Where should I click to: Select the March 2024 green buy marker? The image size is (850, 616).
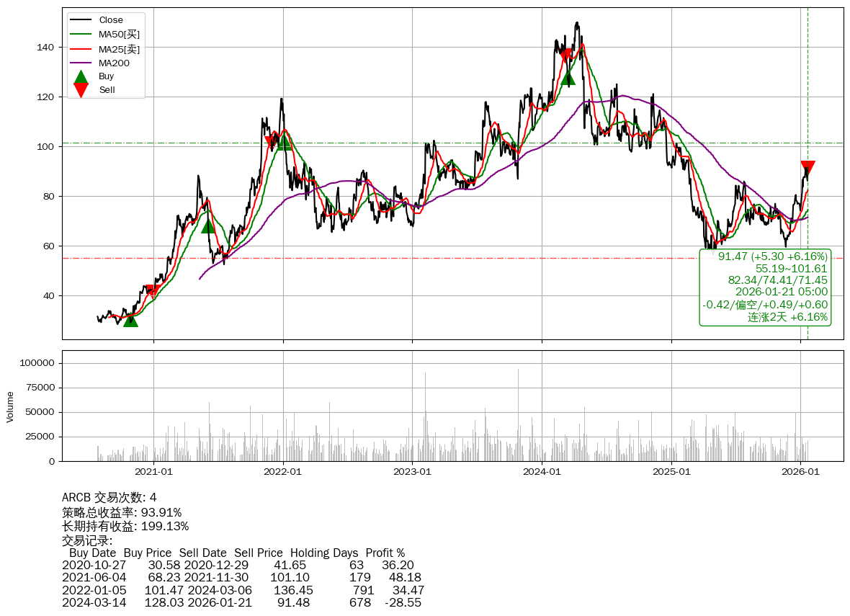(x=568, y=78)
